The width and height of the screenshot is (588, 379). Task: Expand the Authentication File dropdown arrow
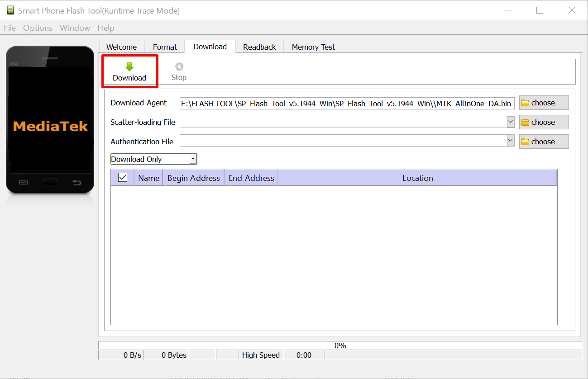point(511,140)
